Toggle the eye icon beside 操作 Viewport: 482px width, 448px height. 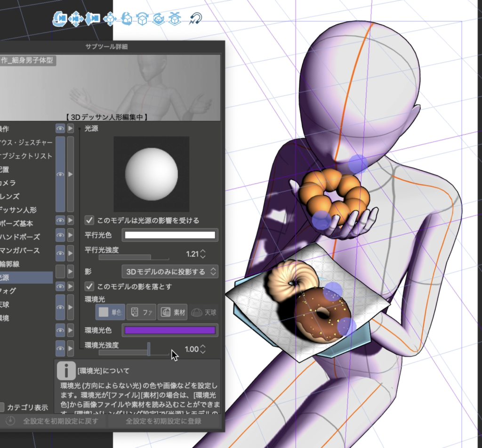[60, 128]
